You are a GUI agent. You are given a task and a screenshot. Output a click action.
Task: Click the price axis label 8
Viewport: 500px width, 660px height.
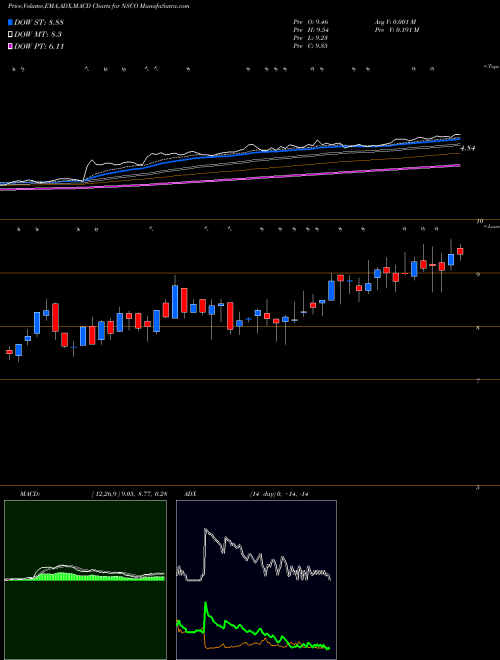click(478, 328)
